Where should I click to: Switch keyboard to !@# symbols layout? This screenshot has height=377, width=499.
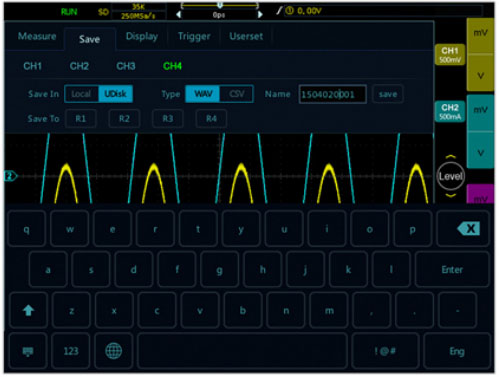pyautogui.click(x=385, y=351)
